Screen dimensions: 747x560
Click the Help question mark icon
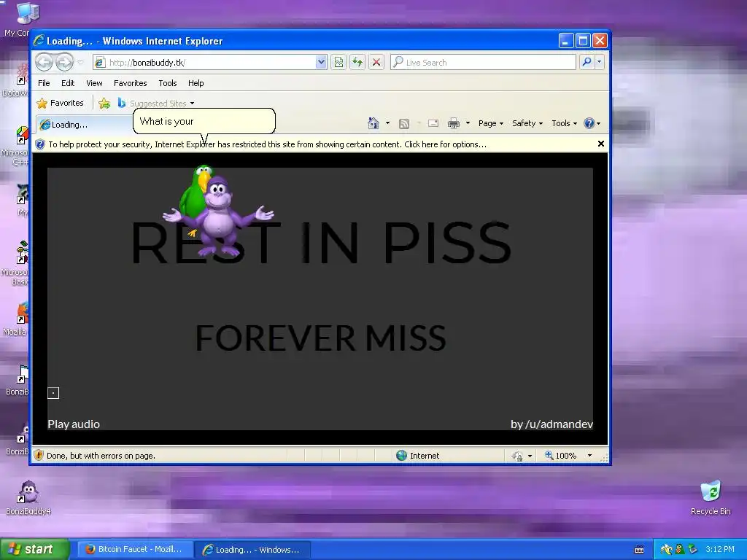pyautogui.click(x=589, y=123)
